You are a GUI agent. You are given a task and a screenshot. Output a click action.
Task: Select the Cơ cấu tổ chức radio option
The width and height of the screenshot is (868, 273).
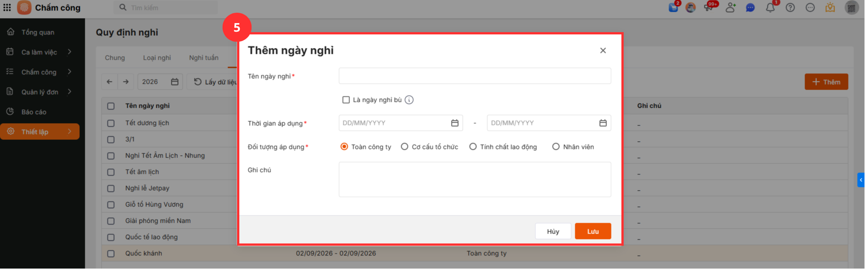[x=404, y=147]
